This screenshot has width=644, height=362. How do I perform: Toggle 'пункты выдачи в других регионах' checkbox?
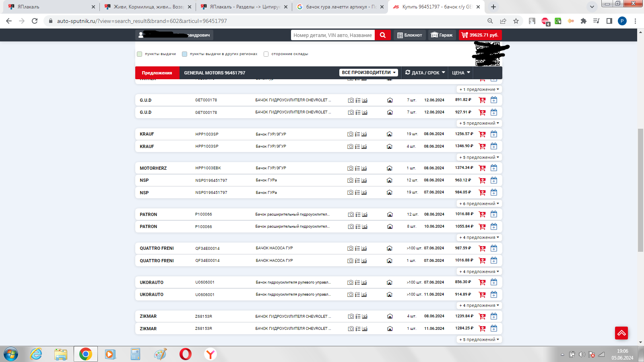[x=184, y=54]
